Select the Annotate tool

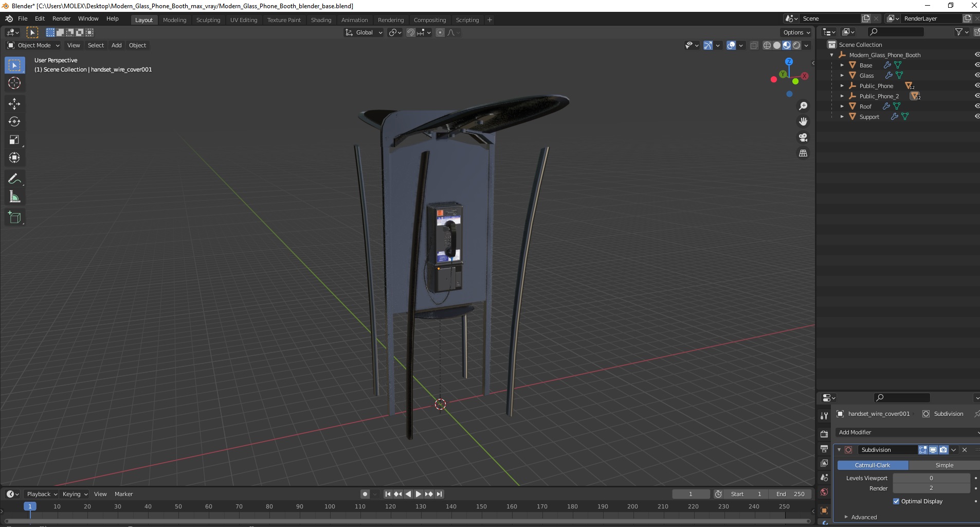[14, 179]
